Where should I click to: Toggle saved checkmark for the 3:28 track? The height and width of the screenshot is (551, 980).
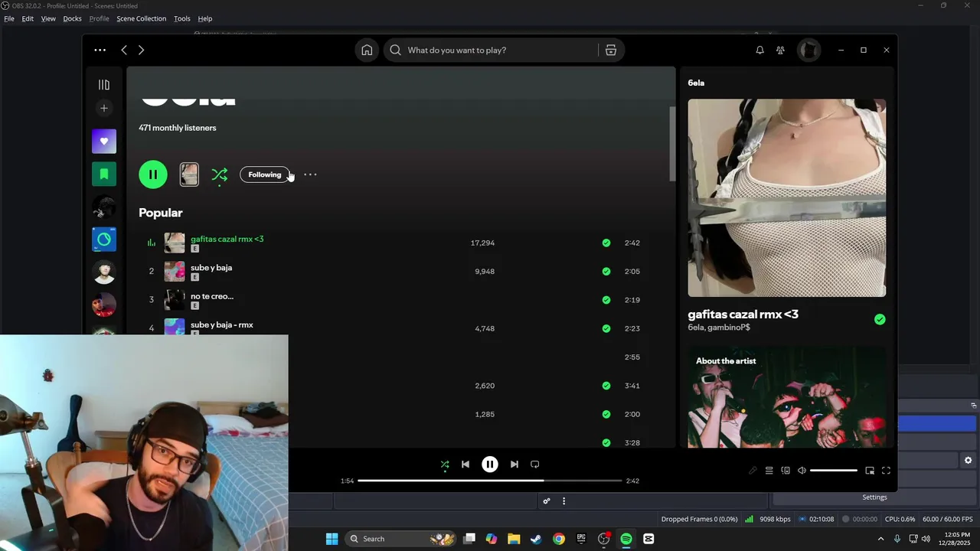click(x=606, y=442)
